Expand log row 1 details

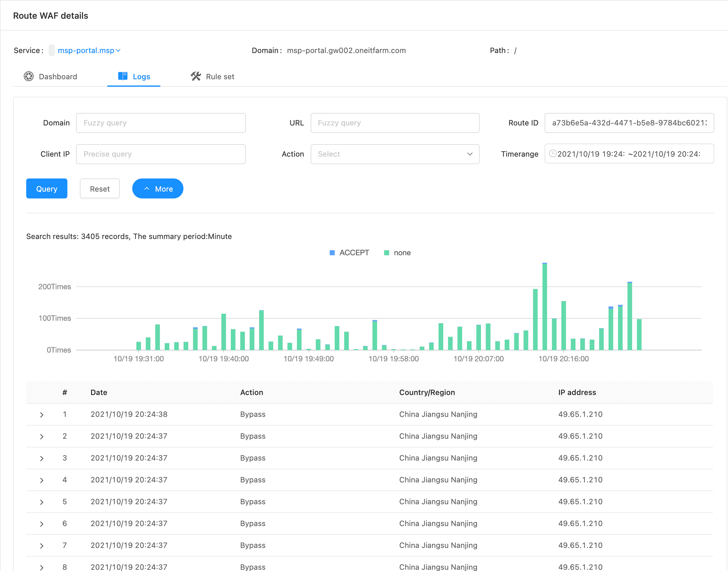pos(42,415)
